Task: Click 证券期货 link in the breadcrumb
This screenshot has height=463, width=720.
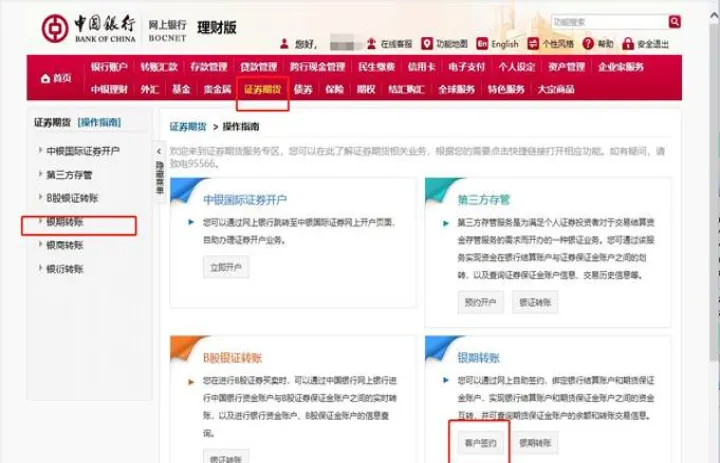Action: 188,126
